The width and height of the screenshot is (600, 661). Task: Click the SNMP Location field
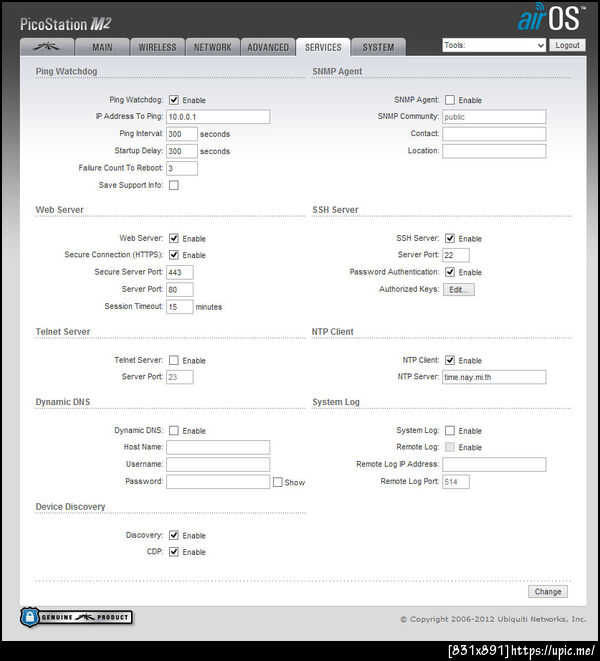pyautogui.click(x=494, y=151)
